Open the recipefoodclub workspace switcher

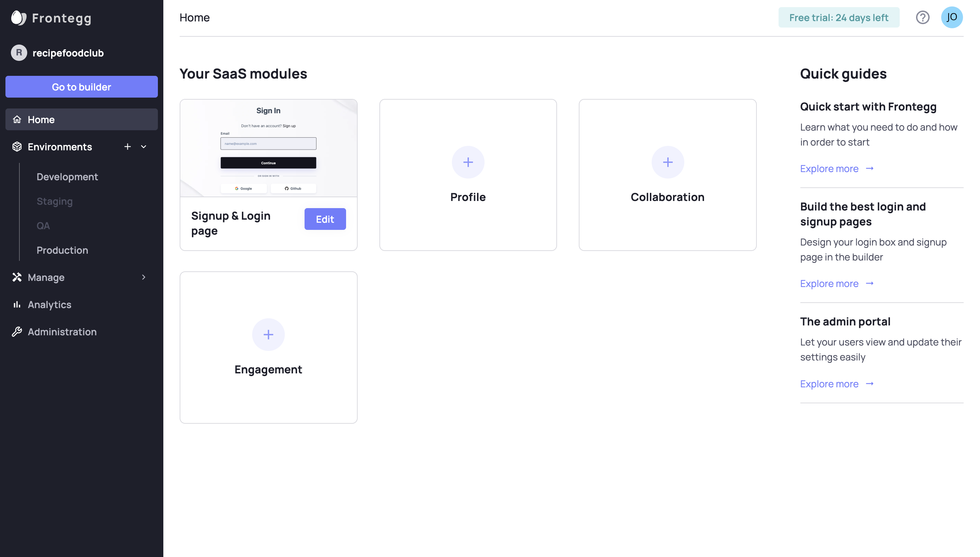coord(68,53)
